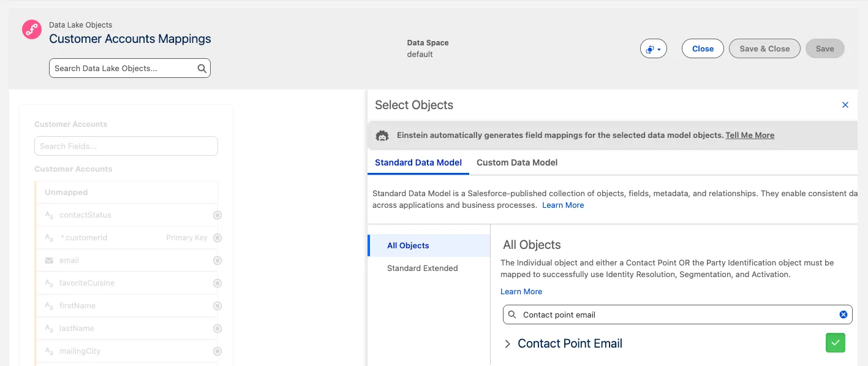
Task: Click the Einstein robot icon in banner
Action: point(382,135)
